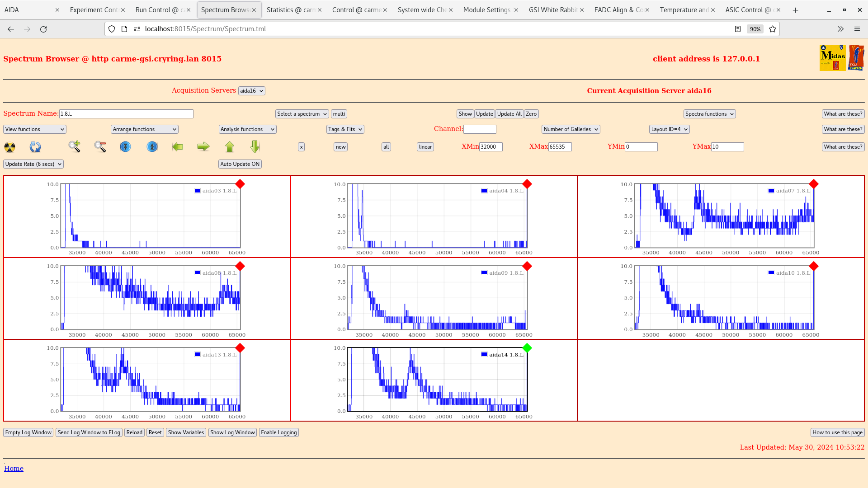Click the blue double down-arrow icon
This screenshot has width=868, height=488.
[x=125, y=147]
